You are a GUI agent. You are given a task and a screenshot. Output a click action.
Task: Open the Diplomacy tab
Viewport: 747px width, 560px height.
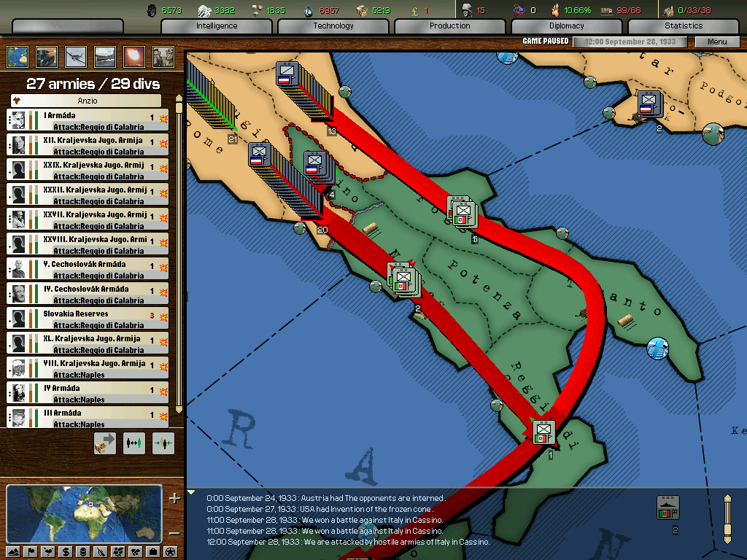click(x=566, y=26)
